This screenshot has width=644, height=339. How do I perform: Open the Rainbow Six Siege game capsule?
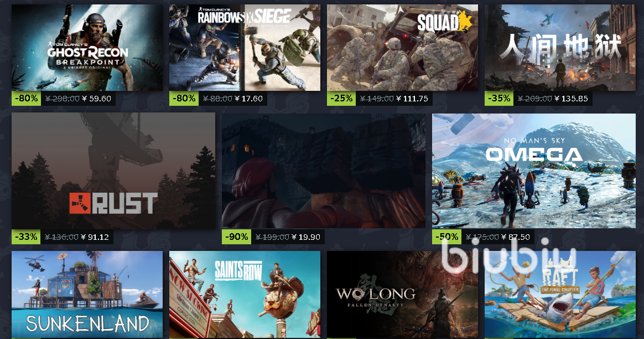click(245, 48)
